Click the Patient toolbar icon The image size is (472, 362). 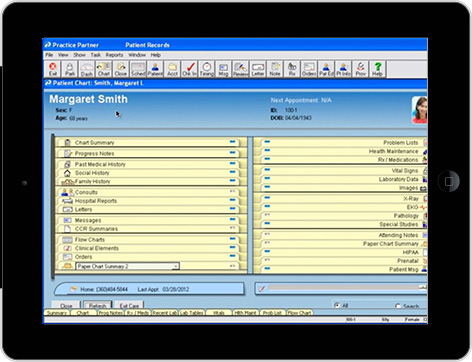pyautogui.click(x=155, y=69)
